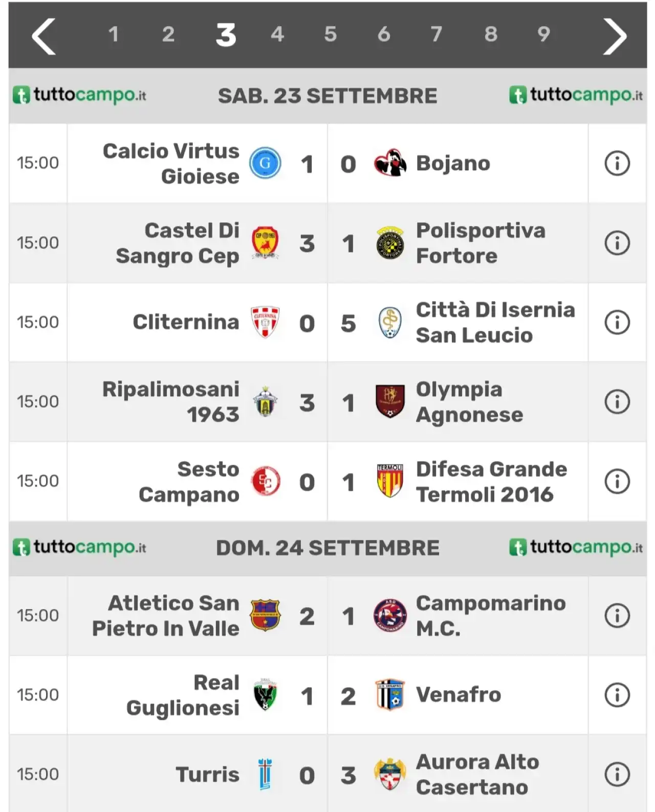Screen dimensions: 655x812
Task: Show match info for Turris vs Aurora
Action: pos(617,775)
